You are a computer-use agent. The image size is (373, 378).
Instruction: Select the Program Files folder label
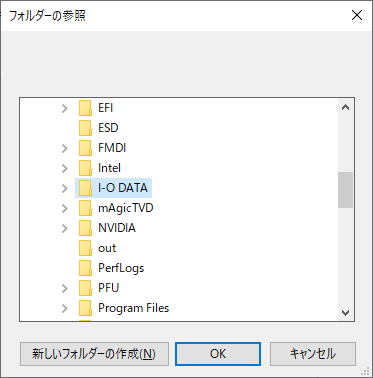click(x=134, y=308)
